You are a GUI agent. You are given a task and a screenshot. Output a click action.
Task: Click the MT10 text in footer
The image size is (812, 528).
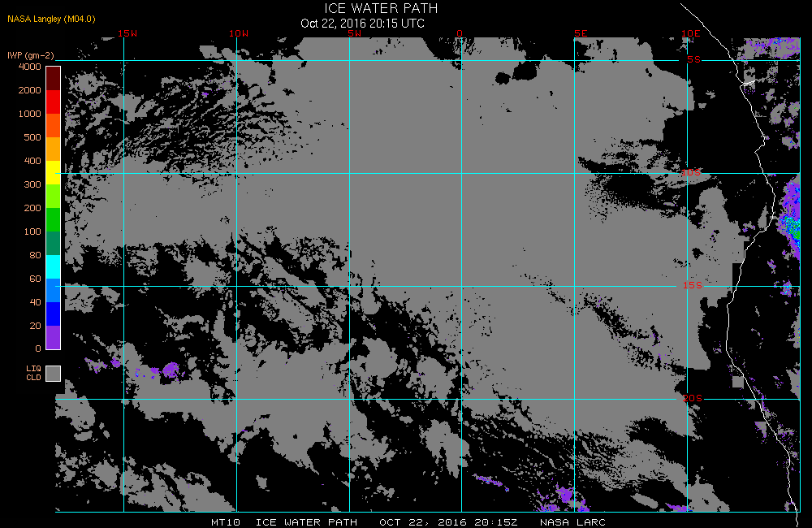[226, 522]
